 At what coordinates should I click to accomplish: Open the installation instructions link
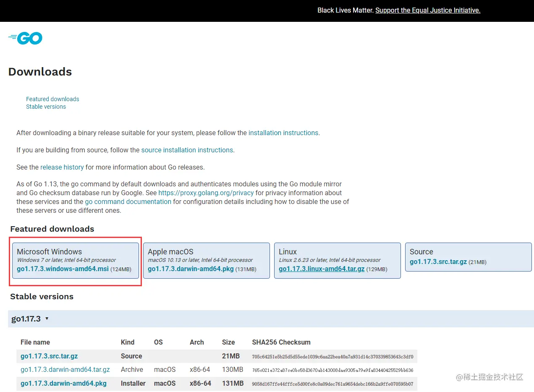click(x=283, y=133)
